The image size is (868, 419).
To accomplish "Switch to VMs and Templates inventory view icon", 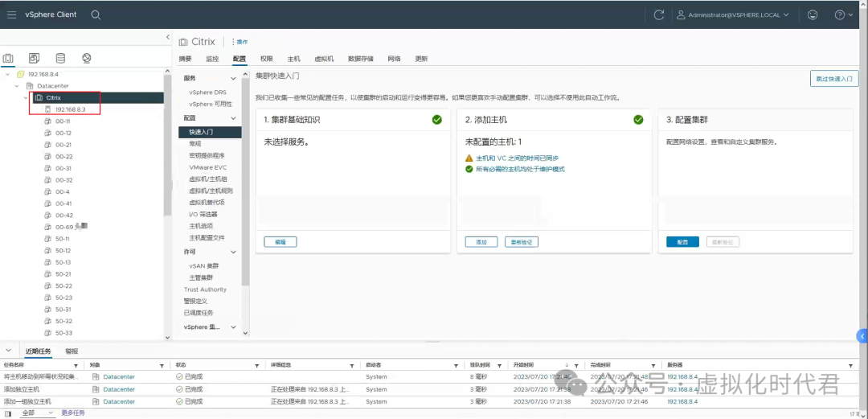I will click(x=34, y=58).
